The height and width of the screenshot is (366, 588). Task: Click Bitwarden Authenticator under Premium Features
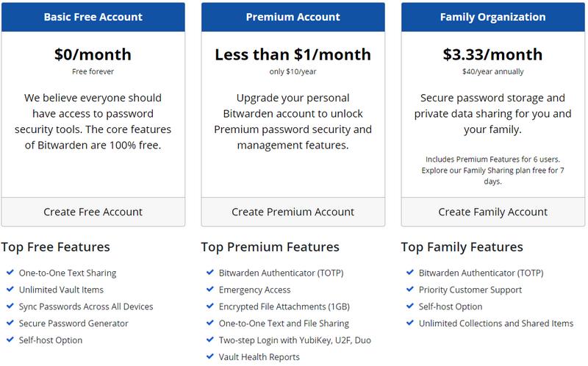(282, 273)
